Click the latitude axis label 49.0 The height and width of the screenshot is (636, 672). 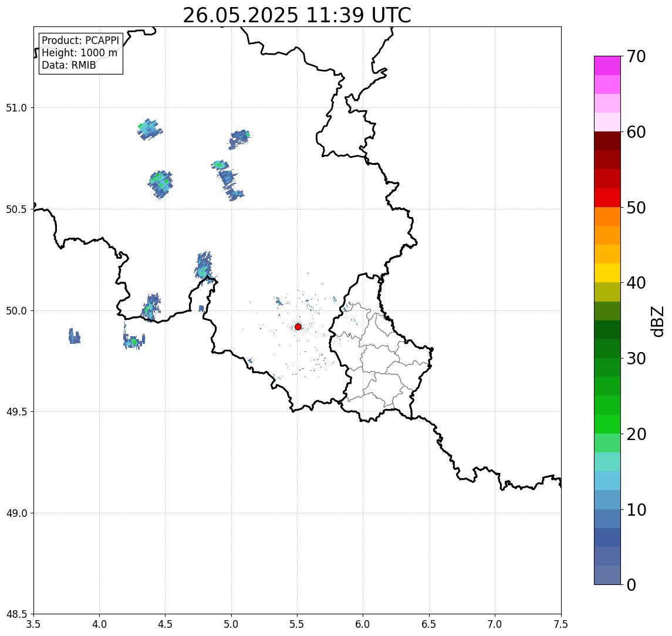tap(16, 513)
